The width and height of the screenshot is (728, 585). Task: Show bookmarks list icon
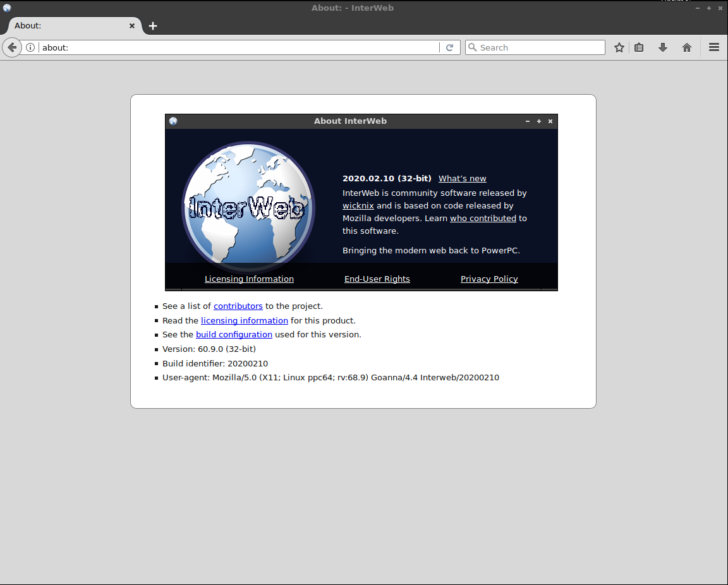pos(639,47)
